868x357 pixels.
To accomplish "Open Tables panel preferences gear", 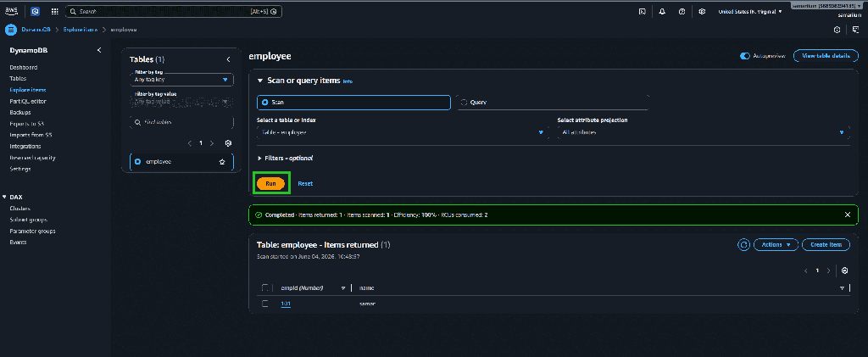I will click(x=228, y=142).
